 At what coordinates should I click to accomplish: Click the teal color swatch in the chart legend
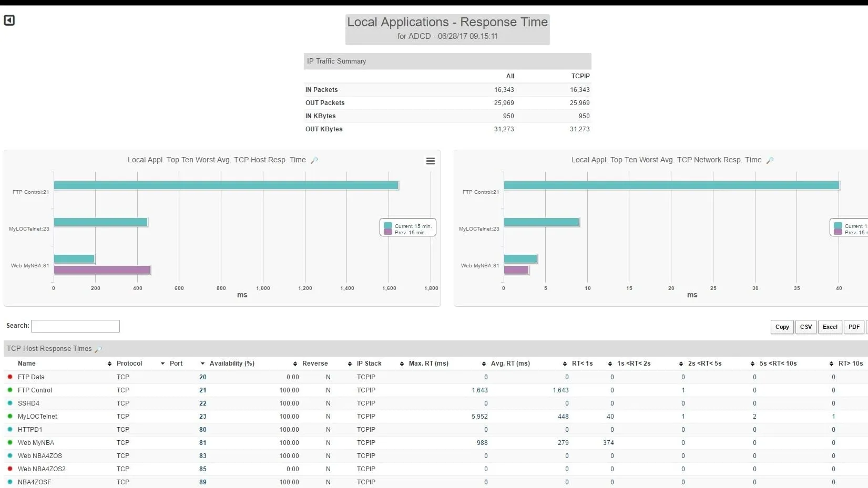coord(388,225)
